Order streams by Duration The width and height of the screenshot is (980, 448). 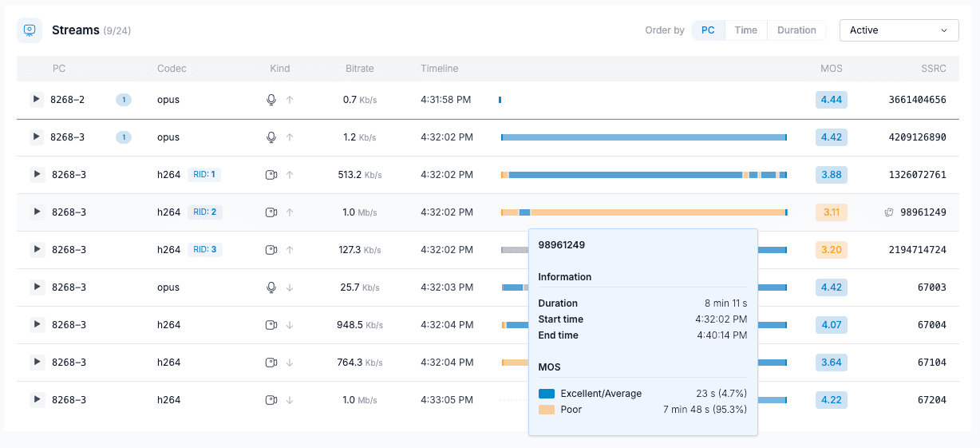point(796,30)
